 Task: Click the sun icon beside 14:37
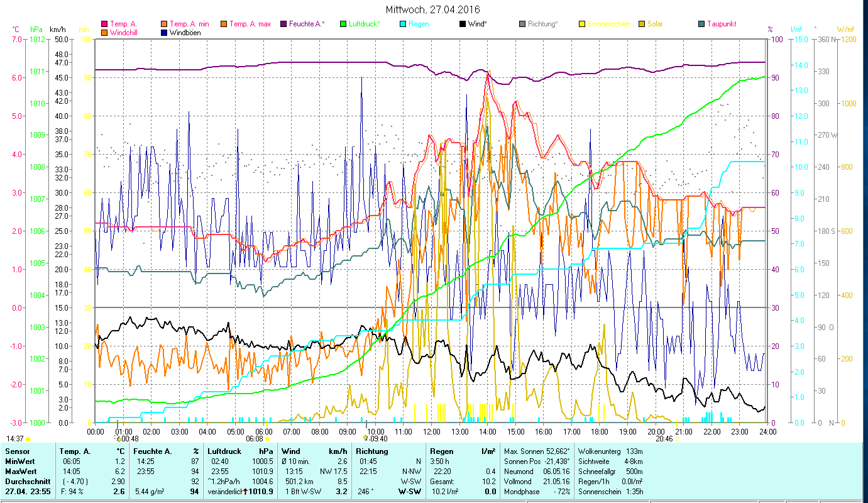coord(28,439)
